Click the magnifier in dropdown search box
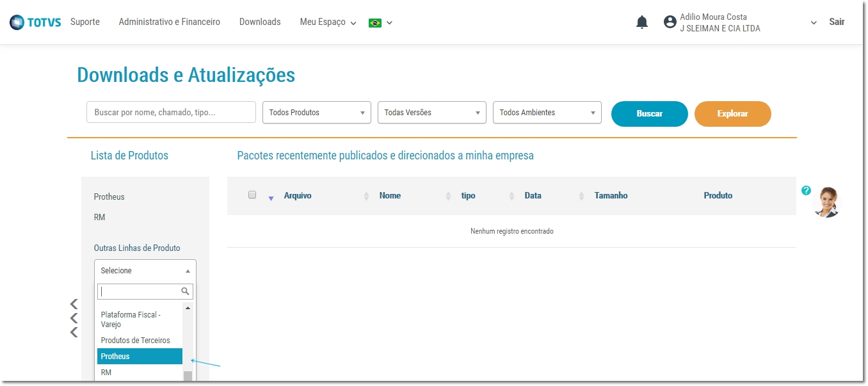This screenshot has width=868, height=386. [186, 291]
